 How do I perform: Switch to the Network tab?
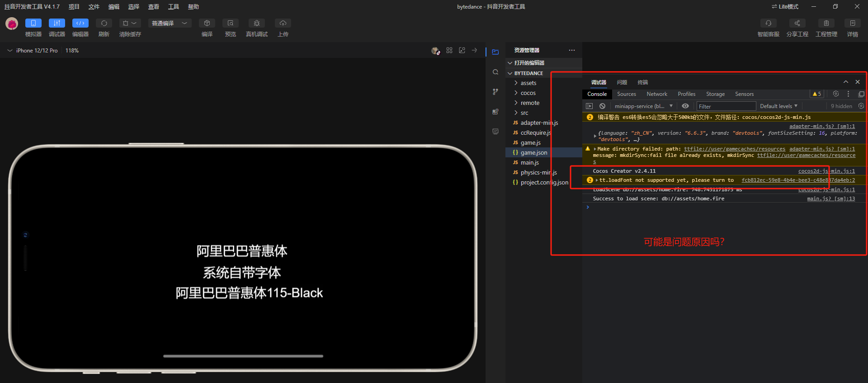tap(657, 94)
